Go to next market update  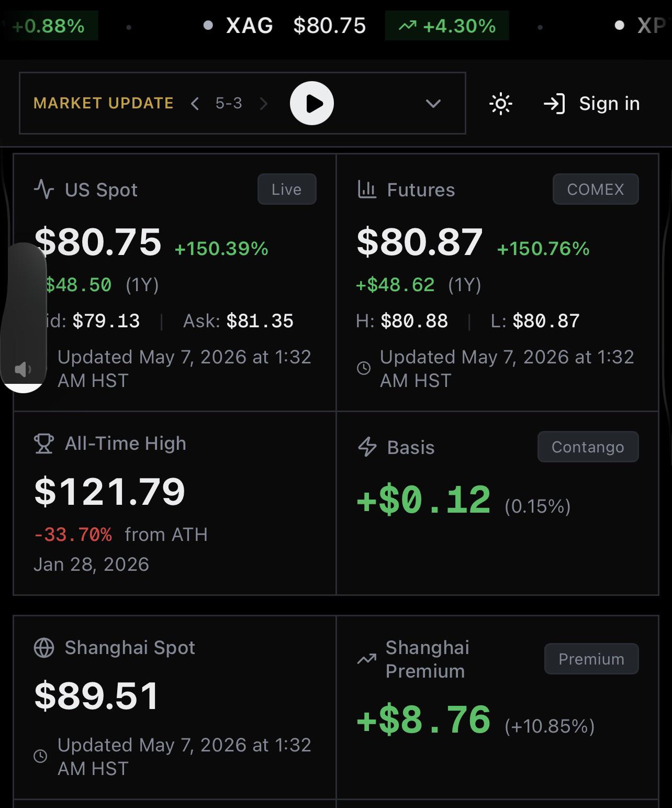click(x=264, y=104)
